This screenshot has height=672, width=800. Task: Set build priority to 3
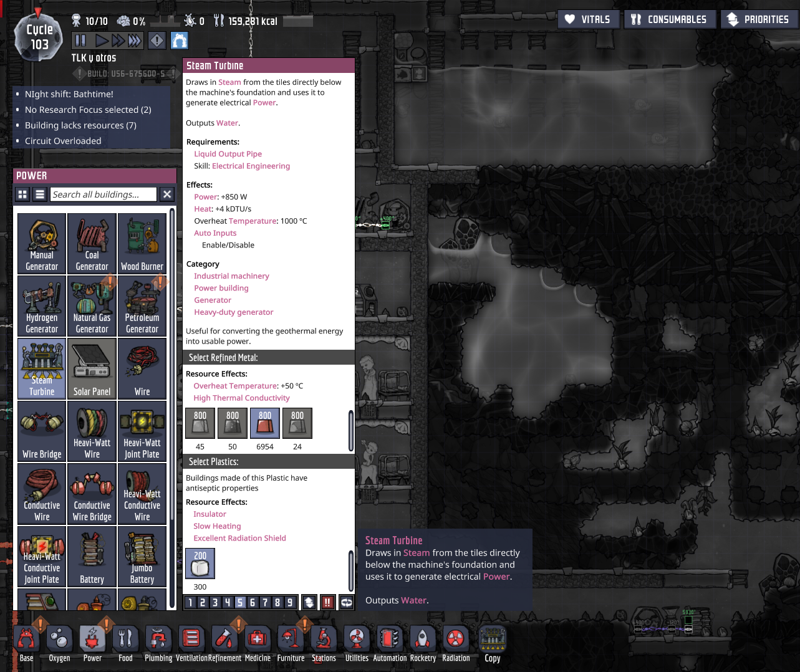[x=215, y=602]
